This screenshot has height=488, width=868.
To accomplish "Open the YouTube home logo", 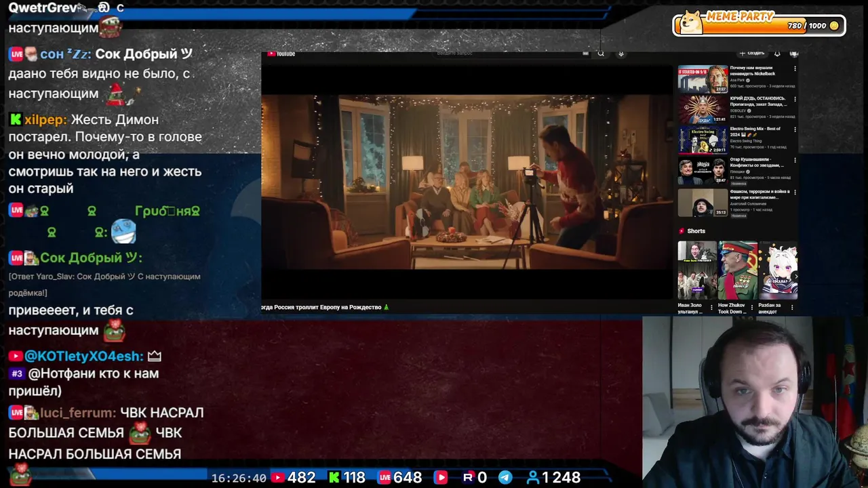I will click(x=281, y=54).
